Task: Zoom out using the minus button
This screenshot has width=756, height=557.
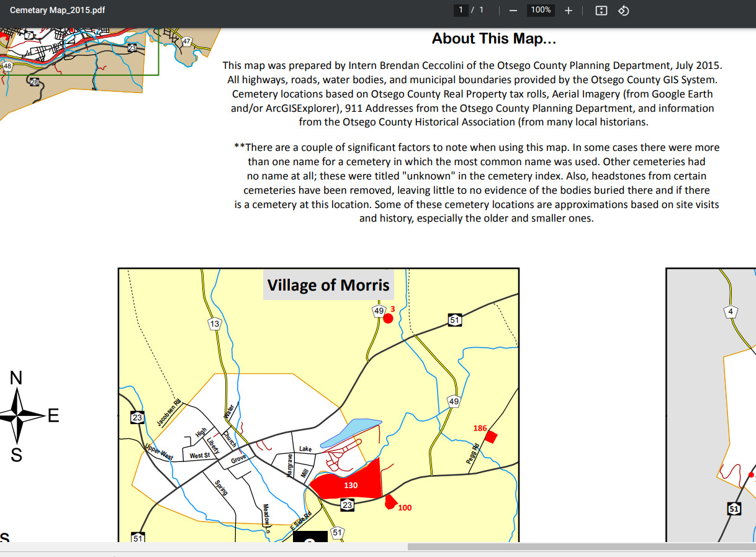Action: [x=513, y=11]
